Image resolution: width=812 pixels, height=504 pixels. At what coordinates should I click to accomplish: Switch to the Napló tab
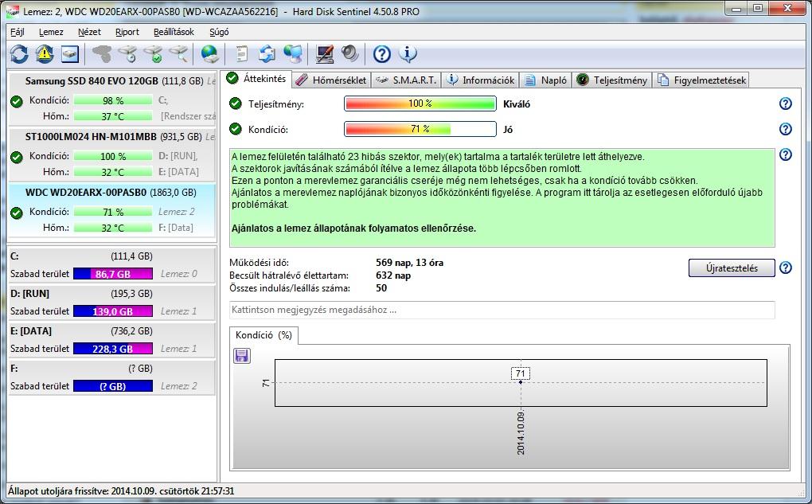546,80
